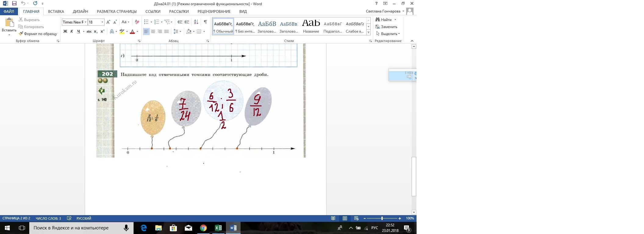Click the РУССКИЙ language indicator in status bar
The height and width of the screenshot is (234, 644).
coord(84,218)
